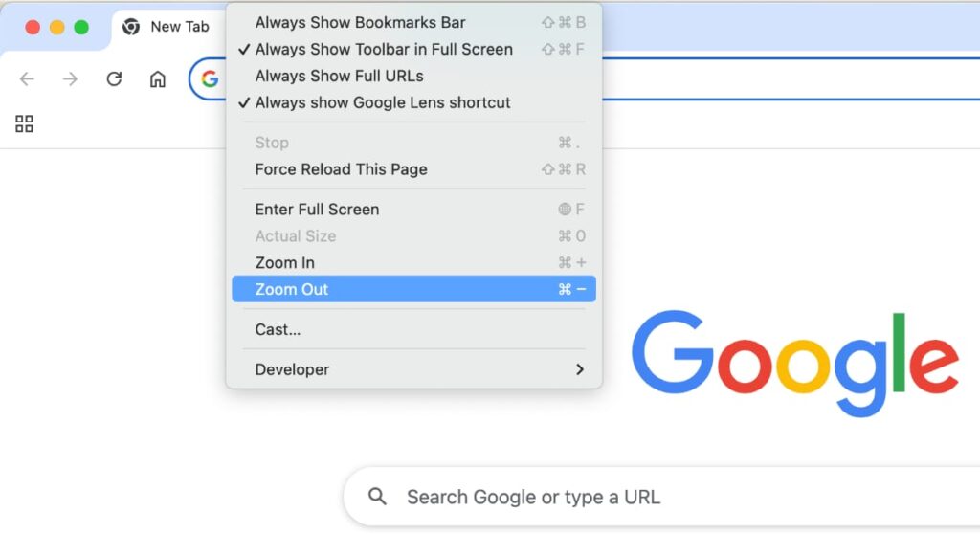The image size is (980, 534).
Task: Open the apps grid icon
Action: (x=25, y=123)
